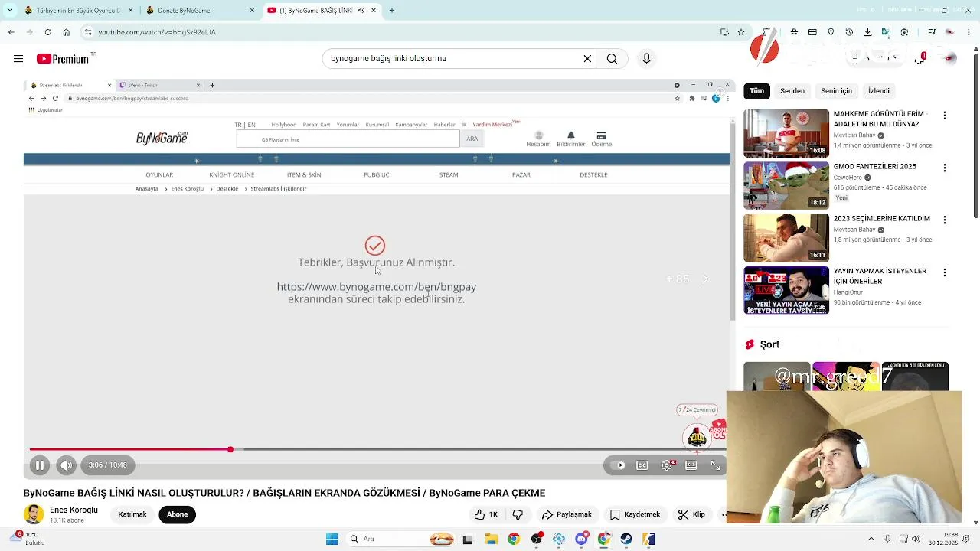Open media control toolbar icon
This screenshot has height=551, width=980.
coord(932,32)
